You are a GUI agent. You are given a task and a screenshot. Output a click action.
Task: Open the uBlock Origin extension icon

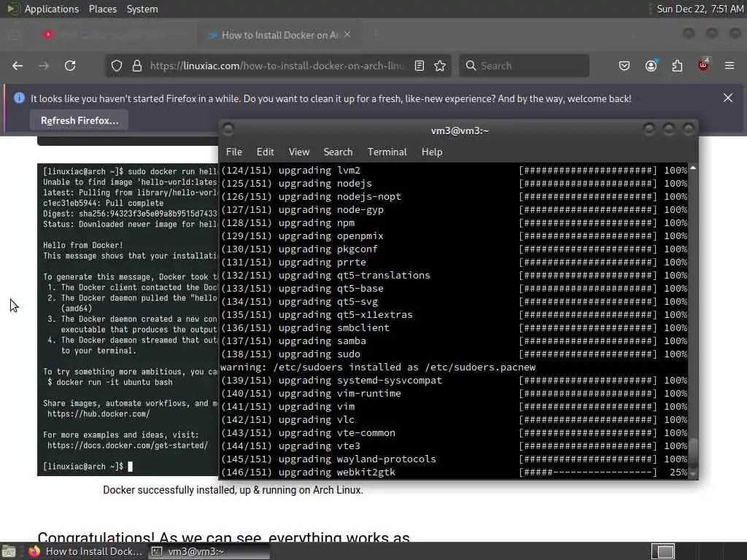click(x=703, y=65)
